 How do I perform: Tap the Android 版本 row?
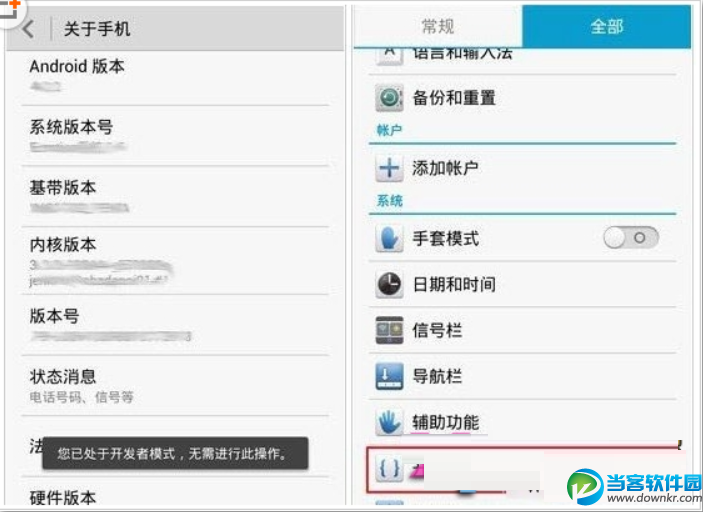pyautogui.click(x=175, y=78)
